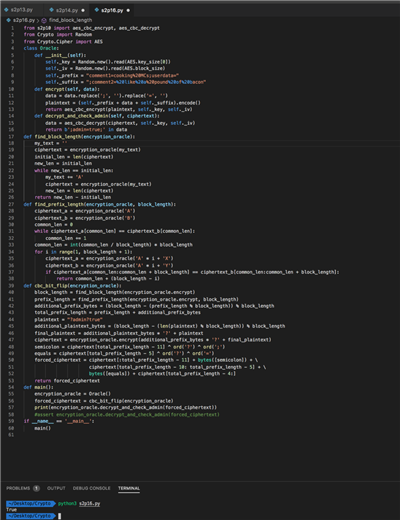Select the TERMINAL panel tab
The image size is (400, 520).
click(x=129, y=488)
